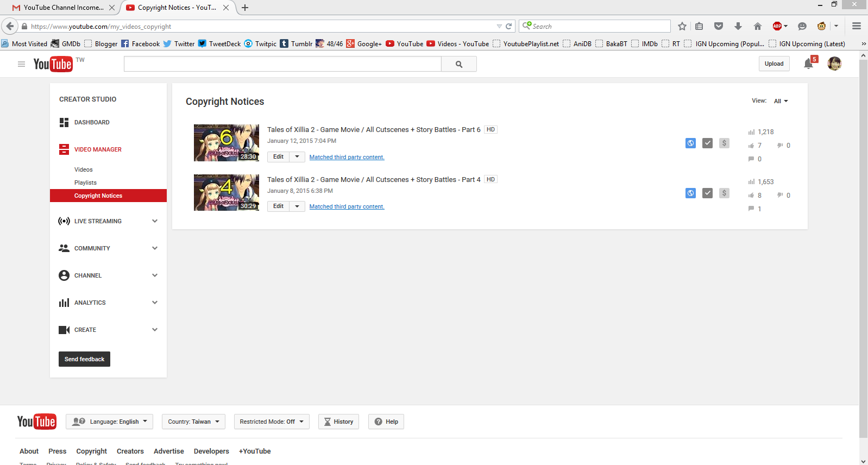Open the YouTube guide hamburger menu

coord(21,64)
